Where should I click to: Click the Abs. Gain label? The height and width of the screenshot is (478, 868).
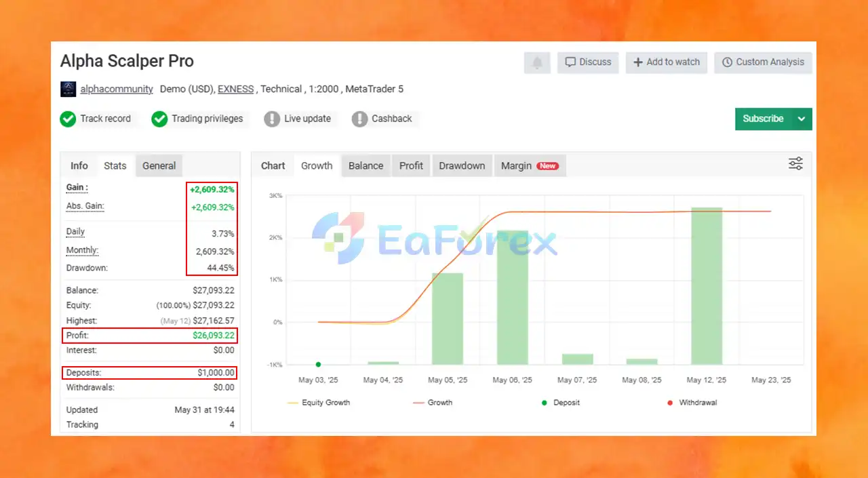click(85, 206)
